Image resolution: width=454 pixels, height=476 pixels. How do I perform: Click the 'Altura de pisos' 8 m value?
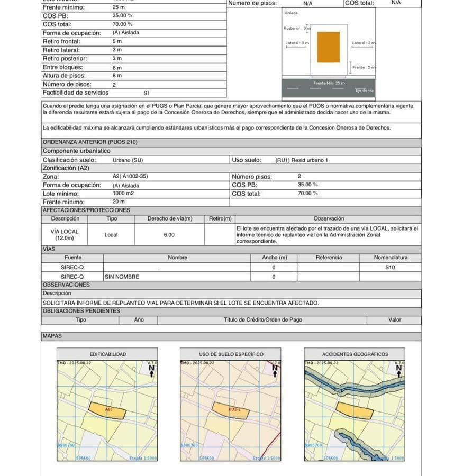117,75
